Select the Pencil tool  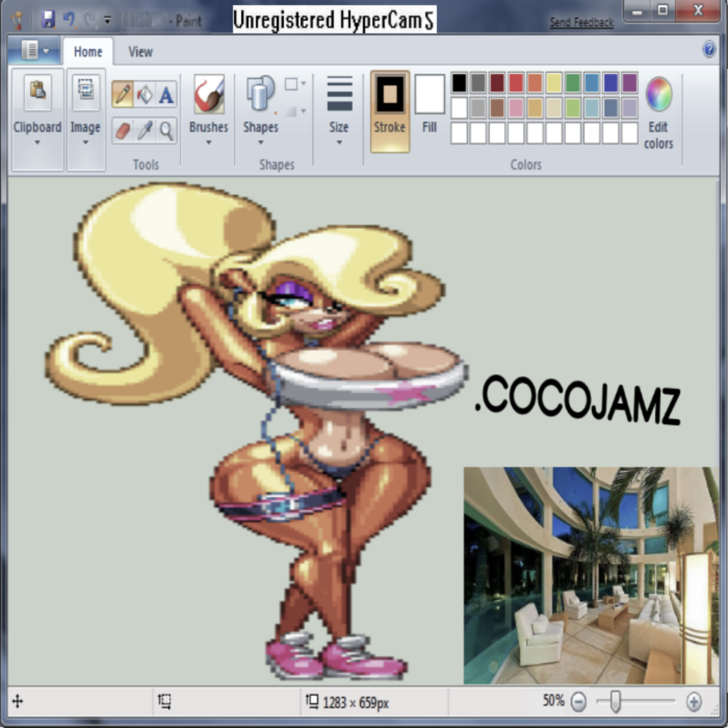tap(123, 95)
